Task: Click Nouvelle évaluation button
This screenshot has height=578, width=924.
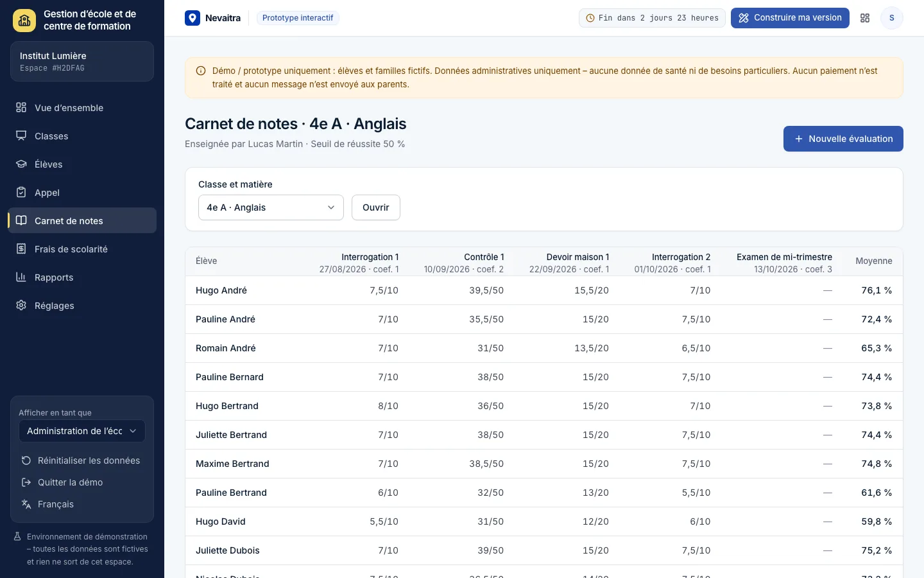Action: coord(843,139)
